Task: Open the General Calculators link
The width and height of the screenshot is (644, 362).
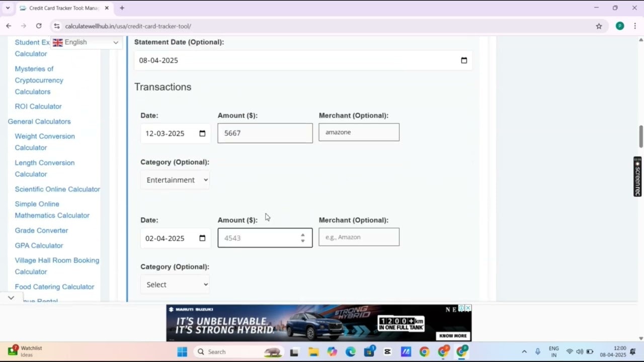Action: click(39, 122)
